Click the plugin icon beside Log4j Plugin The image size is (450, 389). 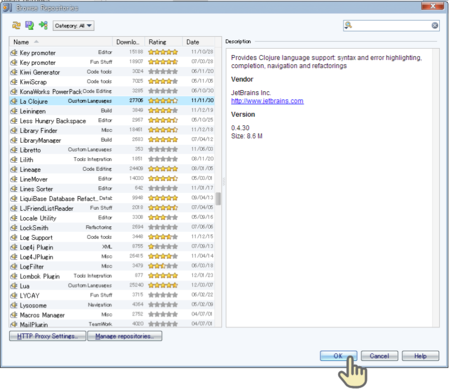14,247
